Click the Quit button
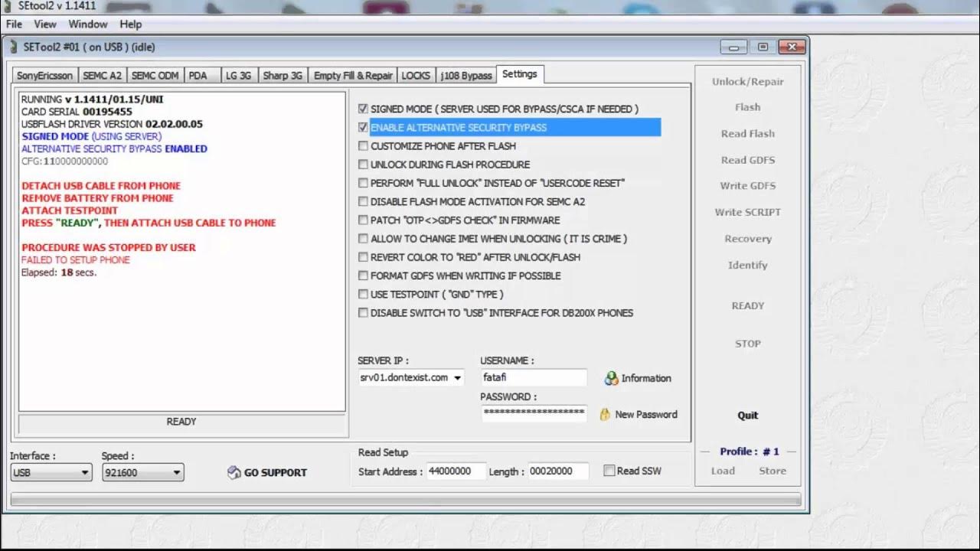This screenshot has width=980, height=551. click(748, 416)
